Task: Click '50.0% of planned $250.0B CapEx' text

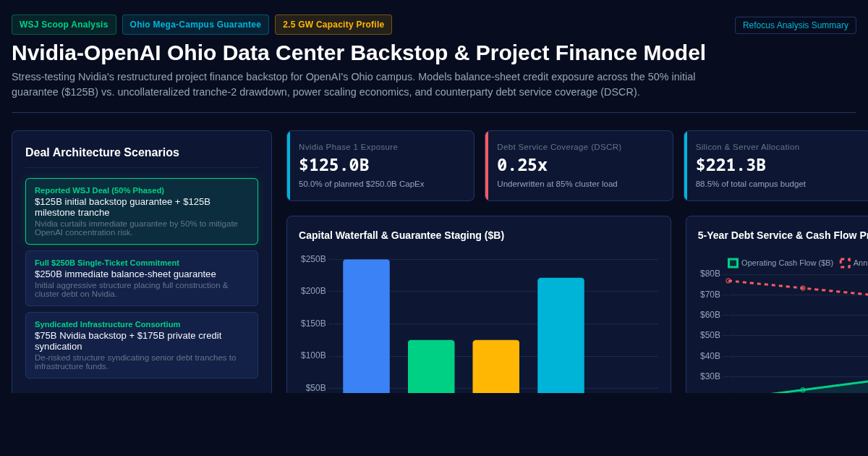Action: (x=362, y=184)
